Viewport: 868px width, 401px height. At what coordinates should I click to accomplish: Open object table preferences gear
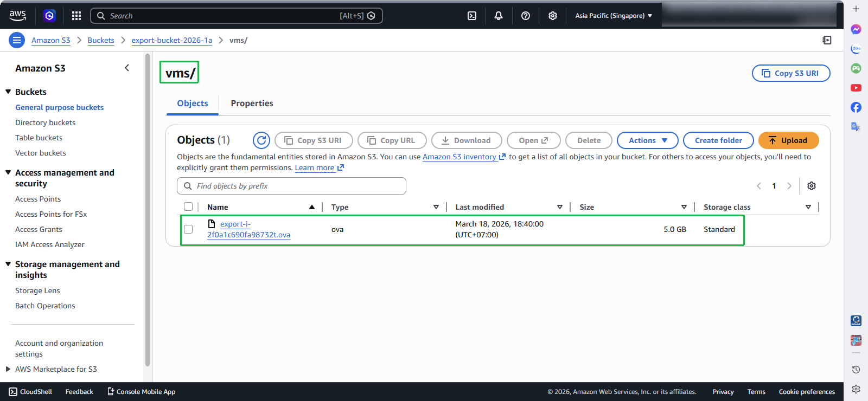click(812, 186)
